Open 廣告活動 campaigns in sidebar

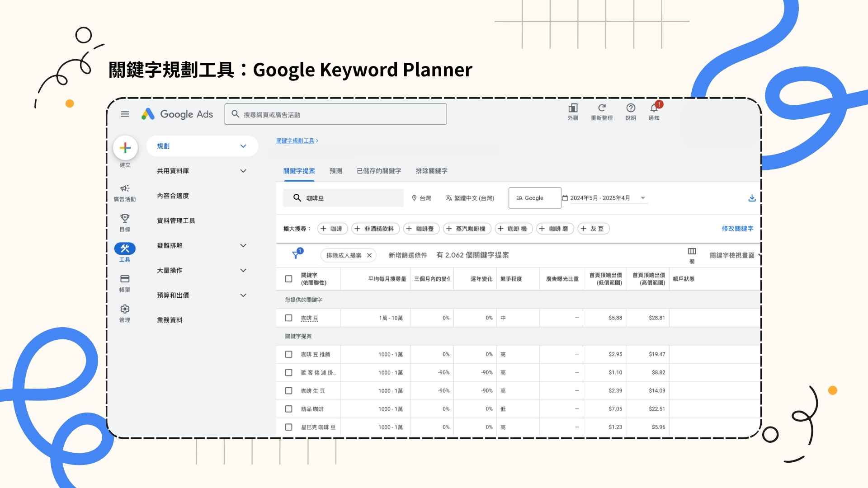click(125, 192)
